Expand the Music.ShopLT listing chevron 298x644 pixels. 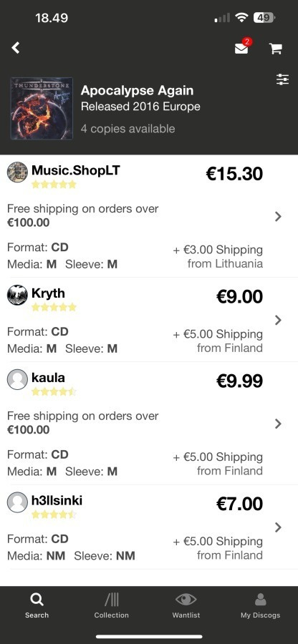pos(278,216)
